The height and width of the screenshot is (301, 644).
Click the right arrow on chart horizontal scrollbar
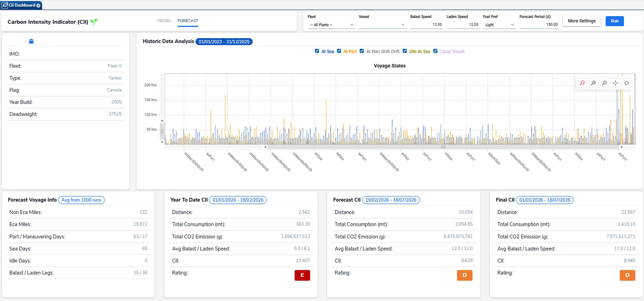pyautogui.click(x=622, y=147)
